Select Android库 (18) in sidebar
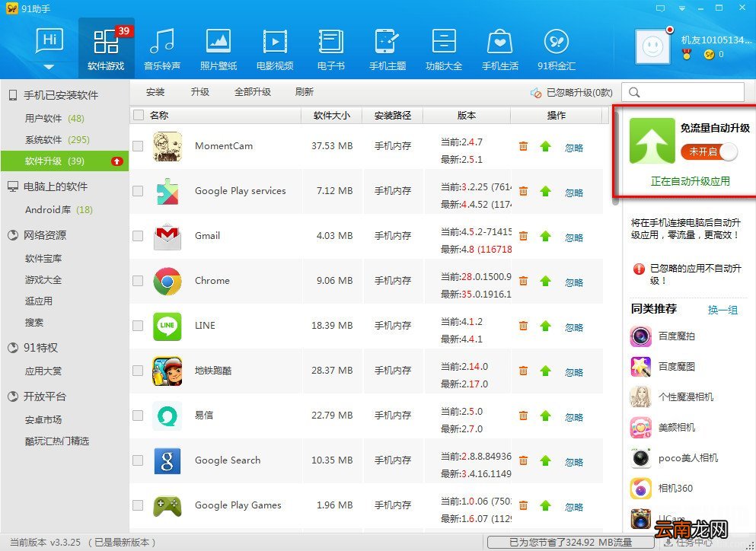Viewport: 756px width, 551px height. pyautogui.click(x=59, y=210)
